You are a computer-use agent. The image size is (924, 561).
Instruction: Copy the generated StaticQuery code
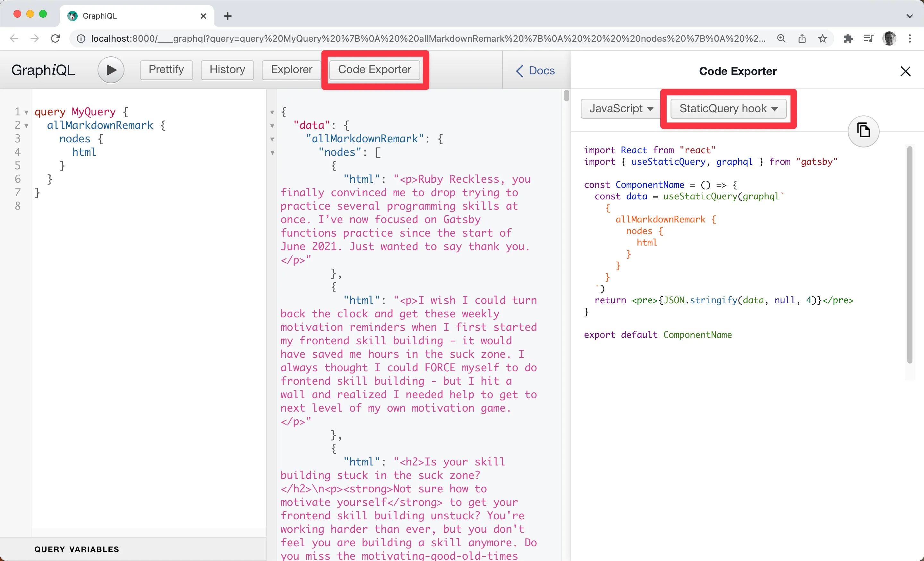pyautogui.click(x=863, y=131)
